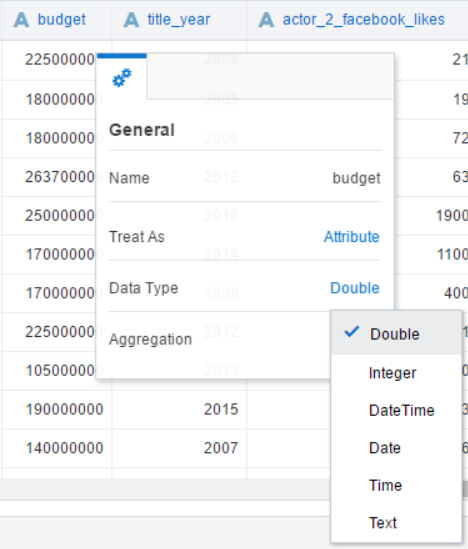Select the title_year cell showing 2007
Viewport: 468px width, 549px height.
click(x=179, y=448)
